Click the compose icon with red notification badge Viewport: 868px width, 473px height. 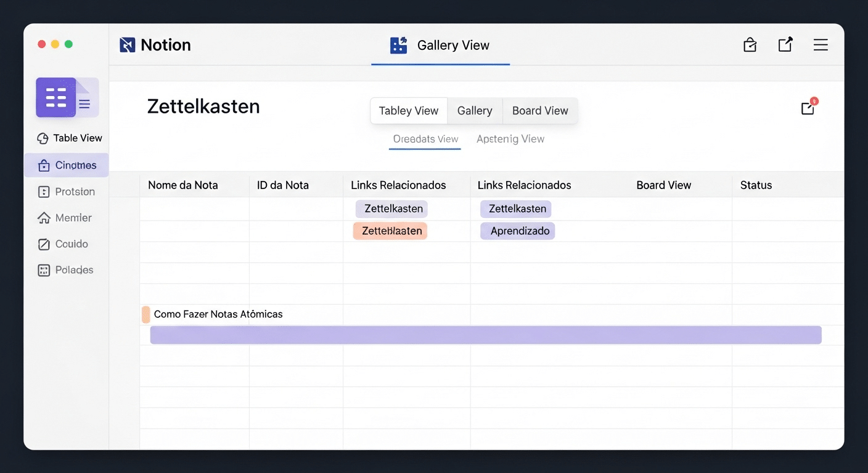click(808, 108)
